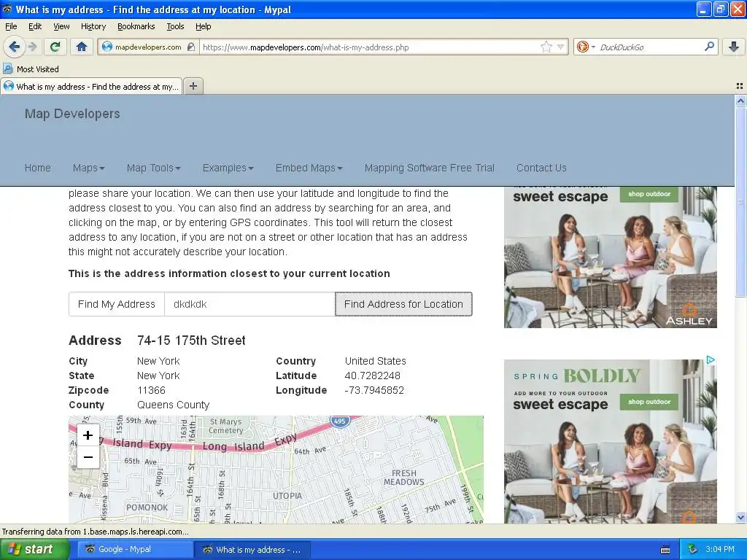Click the zipcode value 11366

point(151,391)
